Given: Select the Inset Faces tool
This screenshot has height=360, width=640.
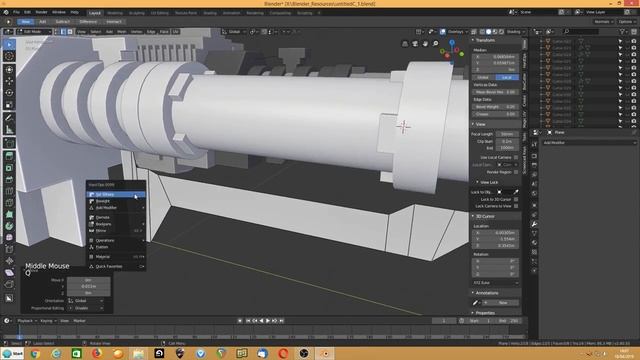Looking at the screenshot, I should click(x=9, y=168).
